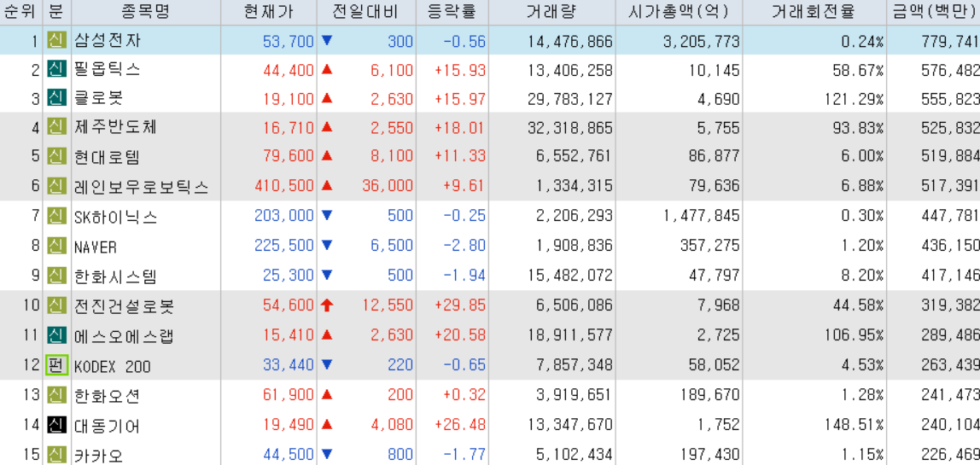The width and height of the screenshot is (980, 465).
Task: Click the upper-limit arrow in 전진건설로봇 row
Action: pos(327,305)
